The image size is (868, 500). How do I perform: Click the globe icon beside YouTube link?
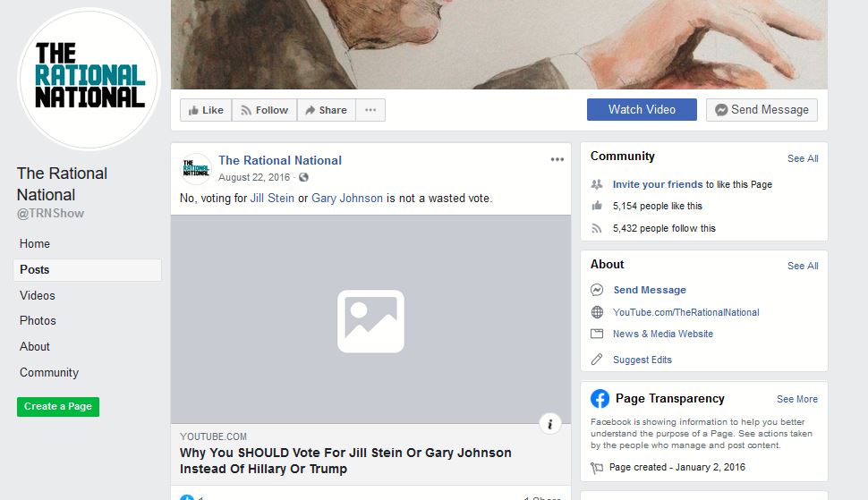[x=597, y=312]
